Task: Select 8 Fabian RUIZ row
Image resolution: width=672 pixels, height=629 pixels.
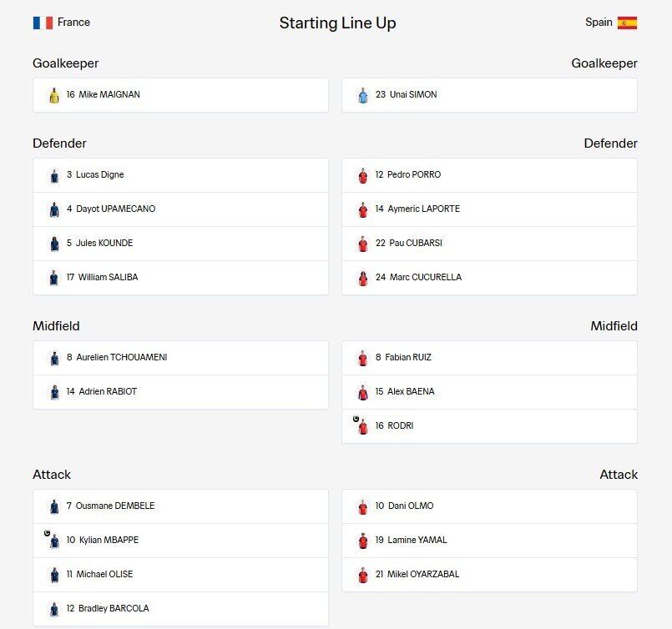Action: tap(489, 358)
